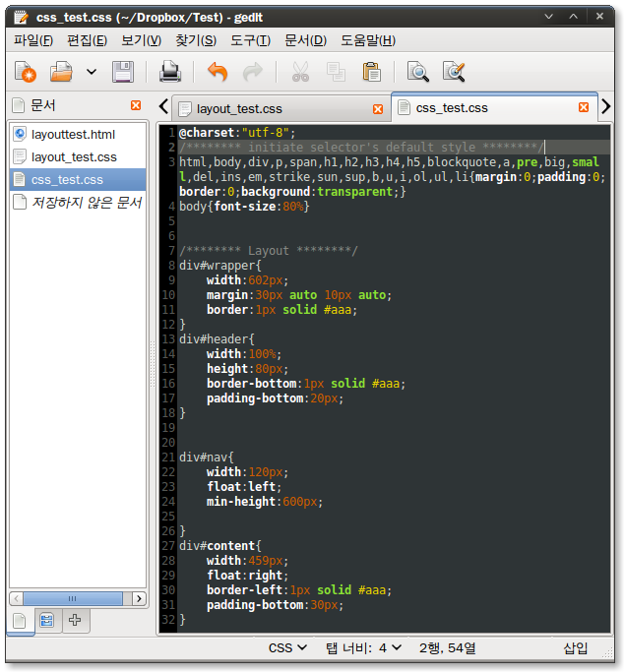Close the css_test.css tab
624x672 pixels.
[x=584, y=107]
